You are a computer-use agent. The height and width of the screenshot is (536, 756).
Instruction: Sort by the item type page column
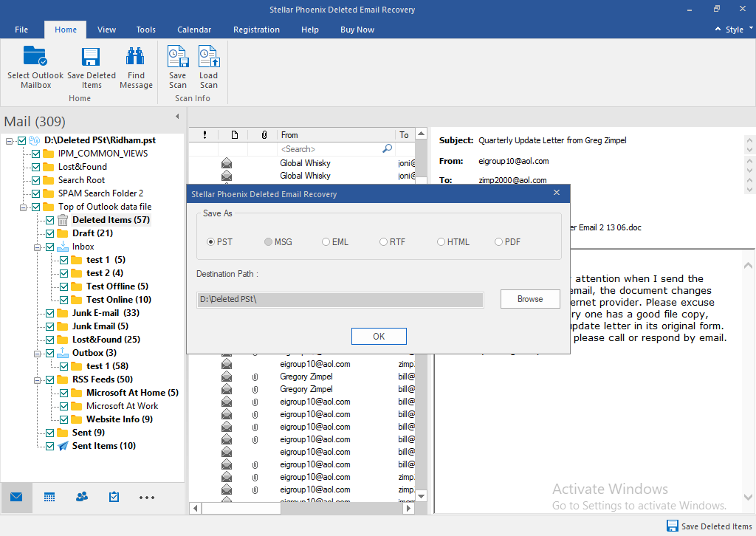click(234, 135)
